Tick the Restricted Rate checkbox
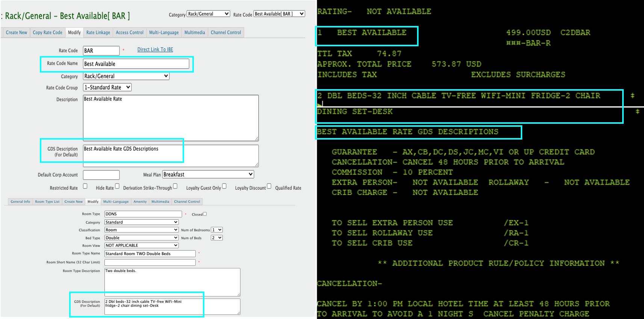 coord(85,186)
